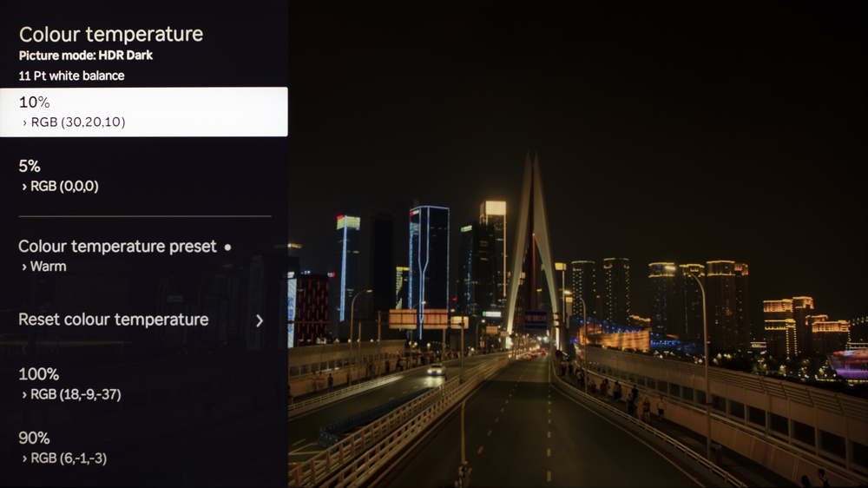Open the 90% white balance point
The height and width of the screenshot is (488, 868).
[144, 447]
